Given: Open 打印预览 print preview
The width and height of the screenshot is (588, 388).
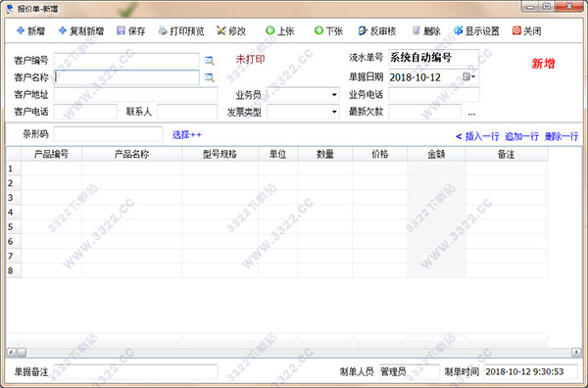Looking at the screenshot, I should [x=181, y=31].
